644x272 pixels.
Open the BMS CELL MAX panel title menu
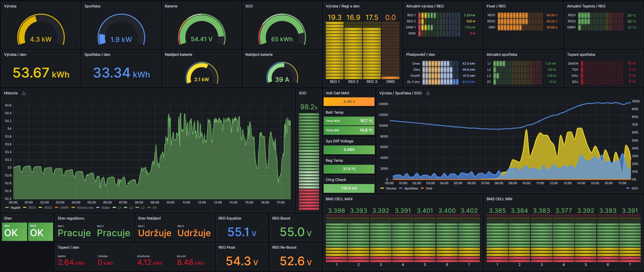339,199
